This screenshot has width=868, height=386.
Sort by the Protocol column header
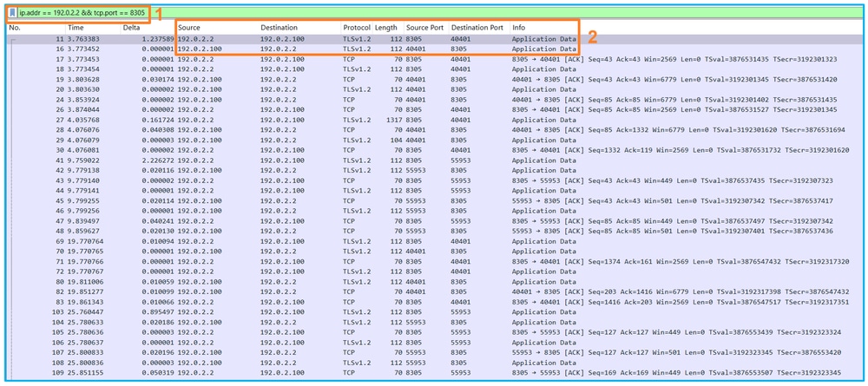click(357, 28)
